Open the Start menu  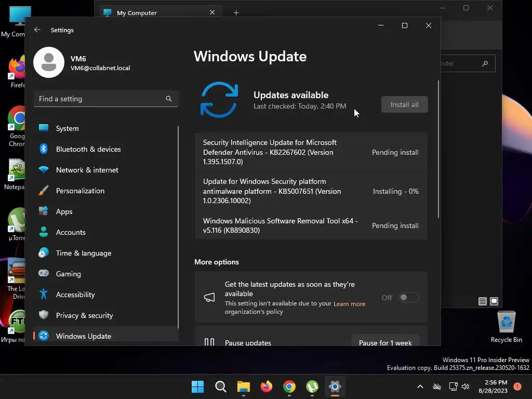click(197, 387)
